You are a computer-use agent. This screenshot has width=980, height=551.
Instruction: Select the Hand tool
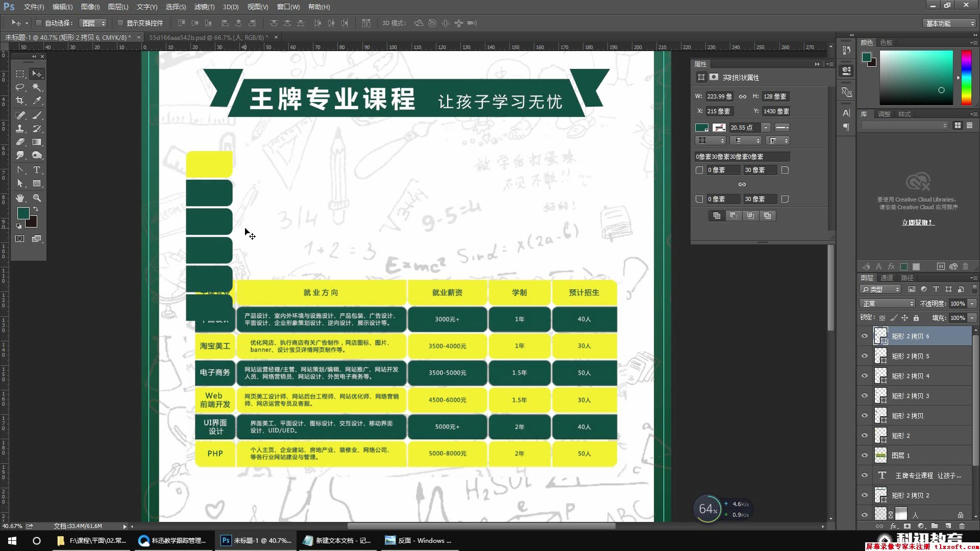[x=20, y=198]
